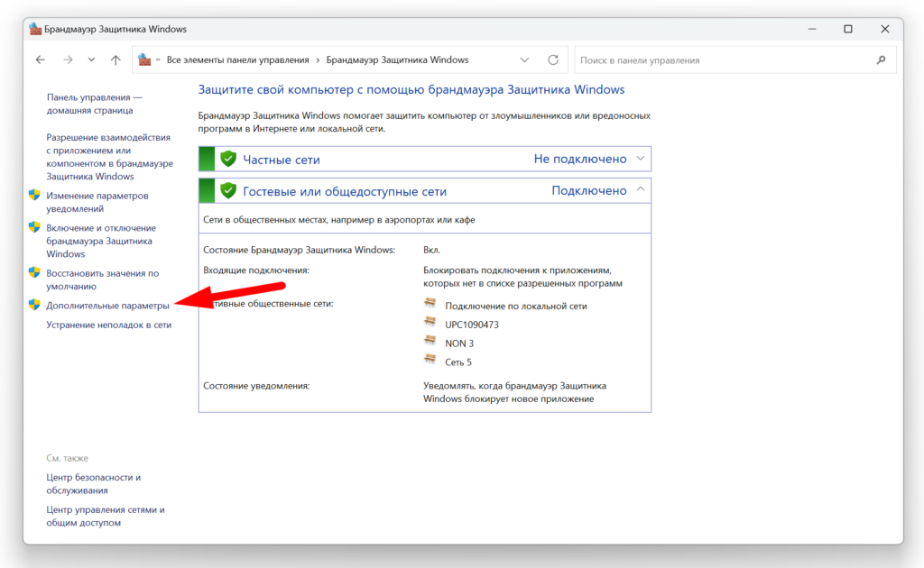The width and height of the screenshot is (924, 568).
Task: Open Центр управления сетями и общим доступом
Action: pyautogui.click(x=106, y=517)
